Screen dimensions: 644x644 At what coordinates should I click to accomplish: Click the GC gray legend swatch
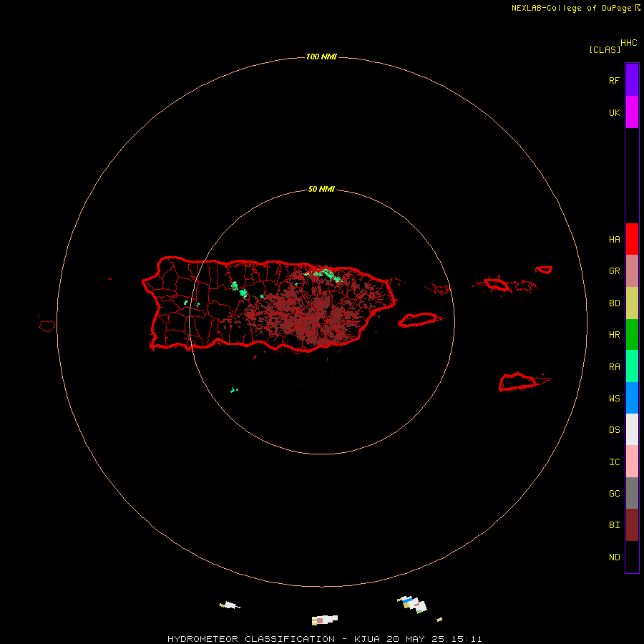coord(632,493)
